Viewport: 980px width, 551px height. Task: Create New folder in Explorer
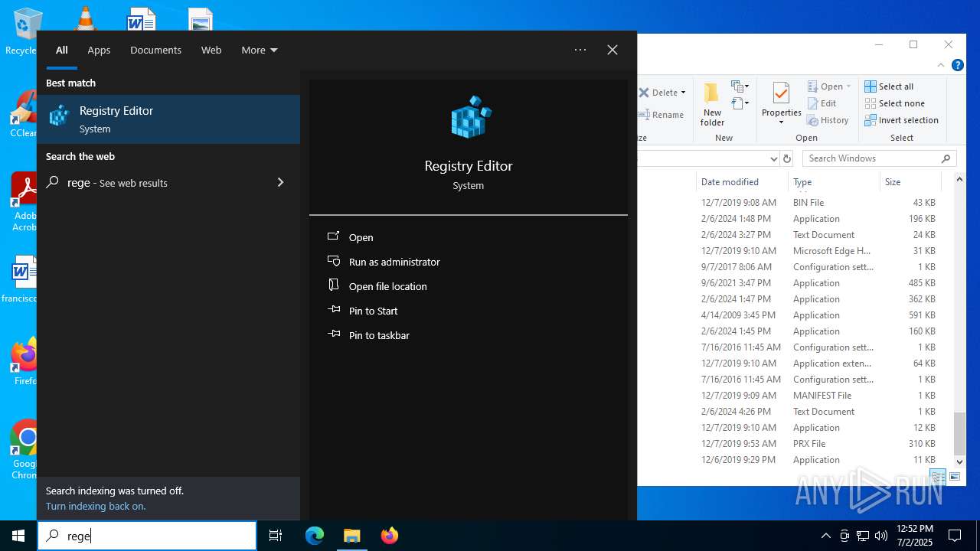click(712, 104)
